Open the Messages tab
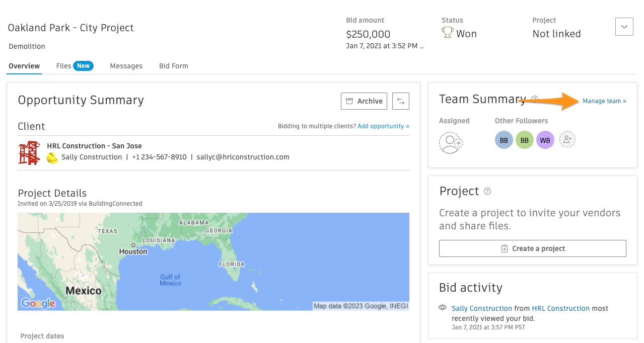The image size is (644, 343). (126, 66)
